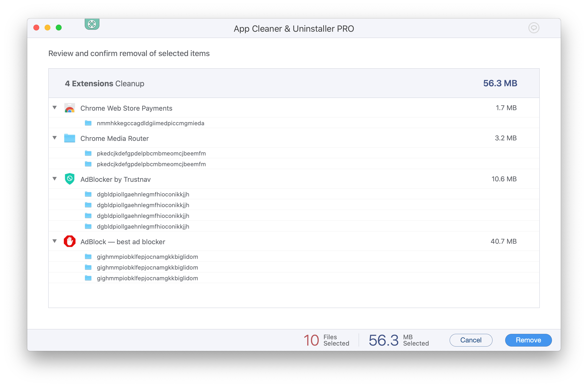Image resolution: width=588 pixels, height=387 pixels.
Task: Select last dgbldpiollgaehnlegmfhioconikkjjh folder row
Action: pos(143,227)
